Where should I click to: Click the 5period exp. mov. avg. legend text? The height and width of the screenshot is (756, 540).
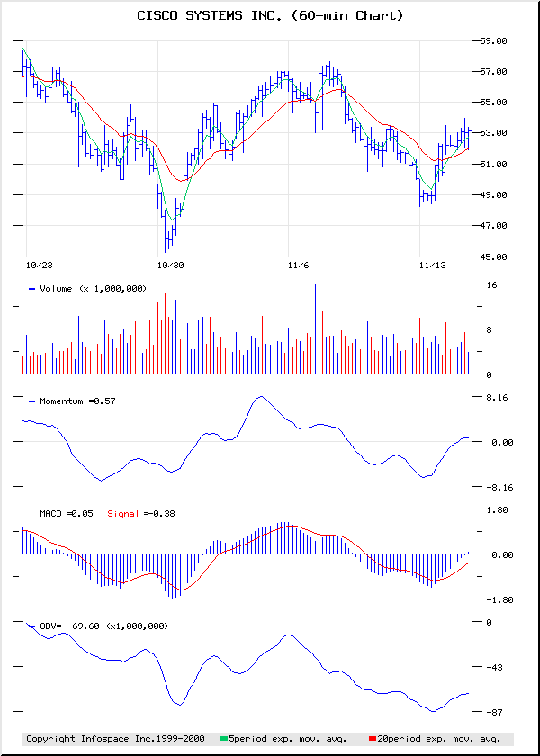pyautogui.click(x=287, y=739)
